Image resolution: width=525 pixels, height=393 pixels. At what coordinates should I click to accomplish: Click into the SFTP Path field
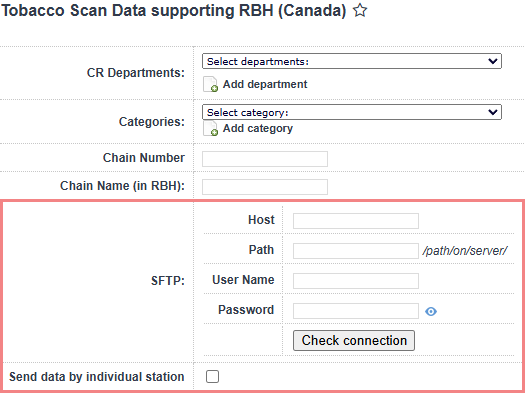point(356,251)
